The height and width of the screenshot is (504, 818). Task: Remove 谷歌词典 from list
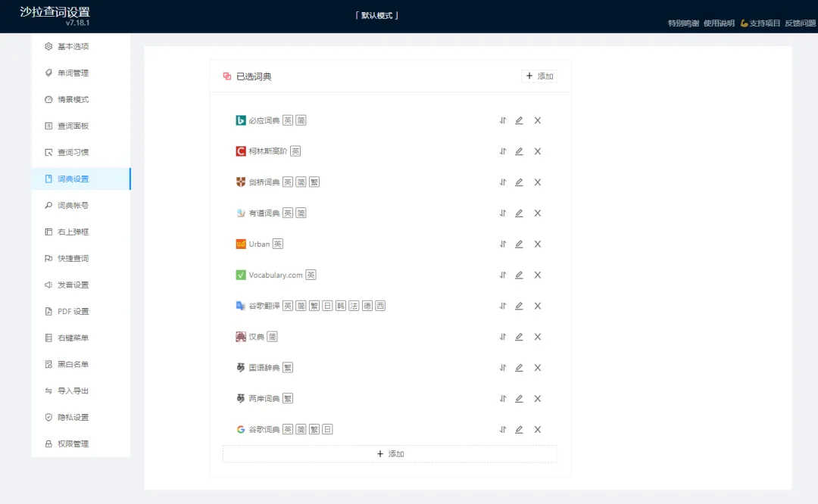[x=537, y=430]
